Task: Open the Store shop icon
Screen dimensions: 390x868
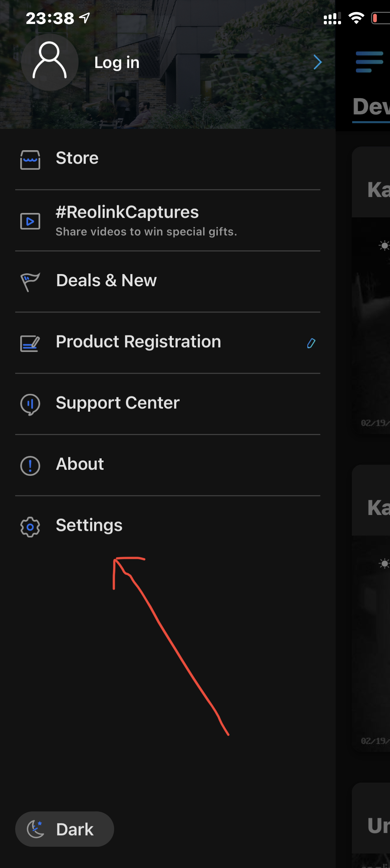Action: [30, 159]
